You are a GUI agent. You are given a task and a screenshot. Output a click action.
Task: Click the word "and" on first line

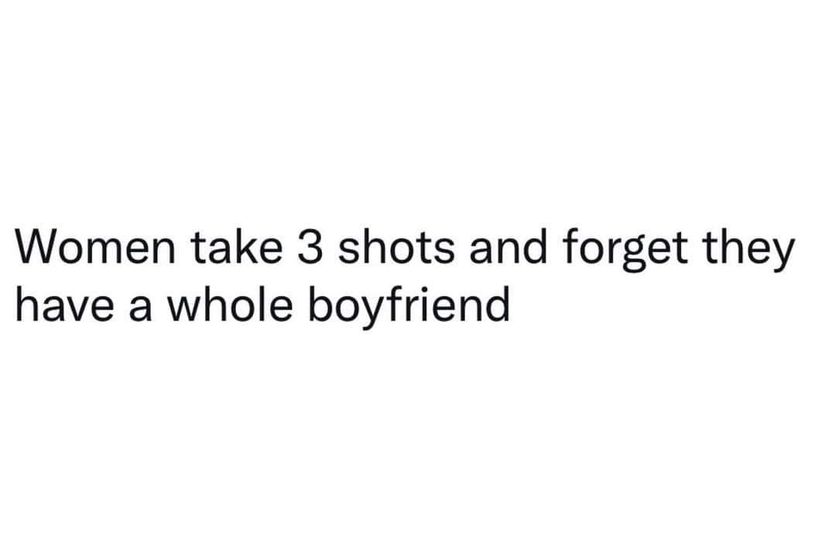508,246
